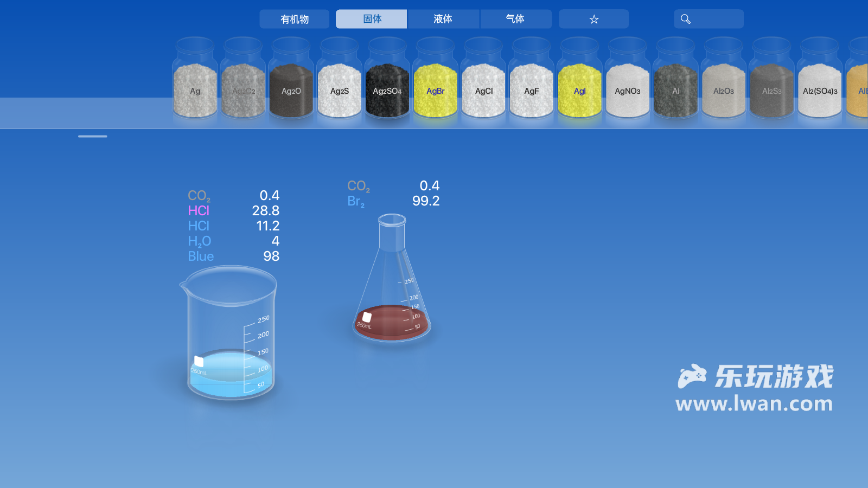
Task: Click the drag handle bar below shelf
Action: (92, 136)
